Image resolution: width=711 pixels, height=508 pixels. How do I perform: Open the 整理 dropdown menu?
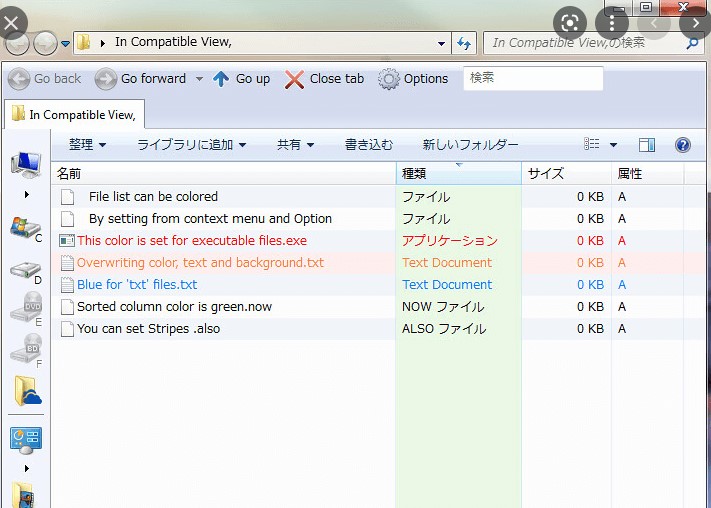(x=88, y=145)
